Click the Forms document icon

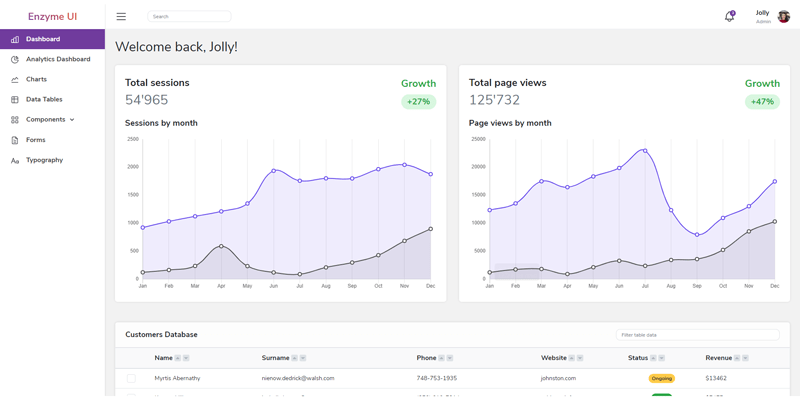pyautogui.click(x=15, y=140)
